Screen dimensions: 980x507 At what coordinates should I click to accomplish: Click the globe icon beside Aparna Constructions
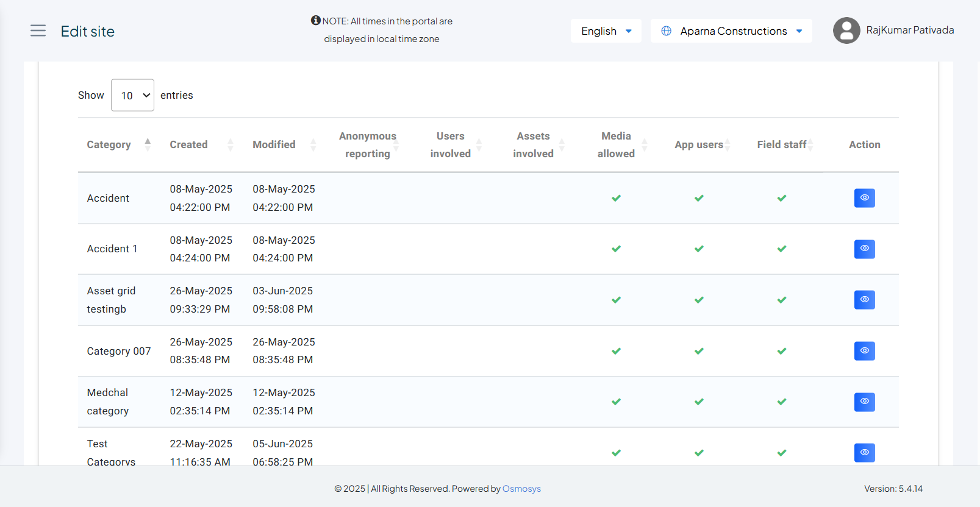667,31
